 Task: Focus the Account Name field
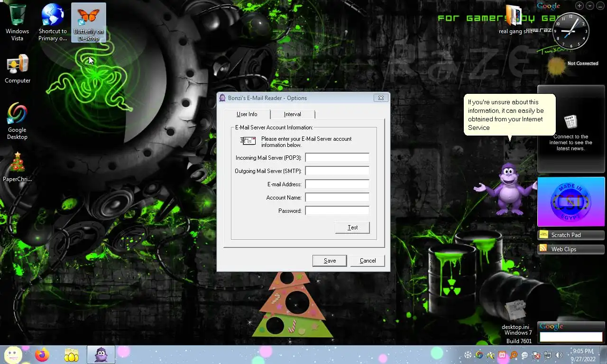click(x=337, y=198)
